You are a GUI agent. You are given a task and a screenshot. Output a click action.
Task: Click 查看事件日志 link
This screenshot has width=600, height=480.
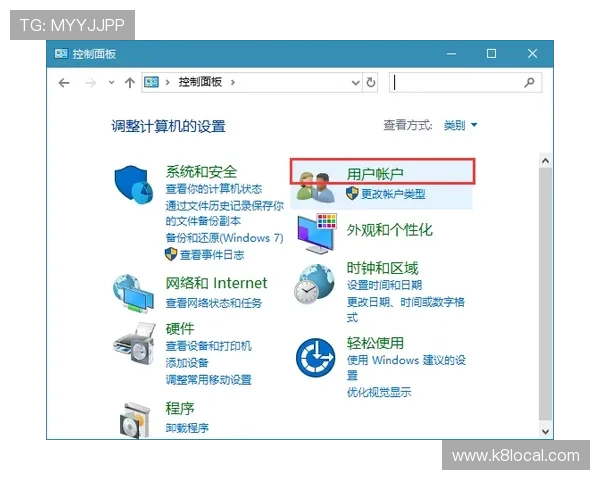(x=212, y=255)
